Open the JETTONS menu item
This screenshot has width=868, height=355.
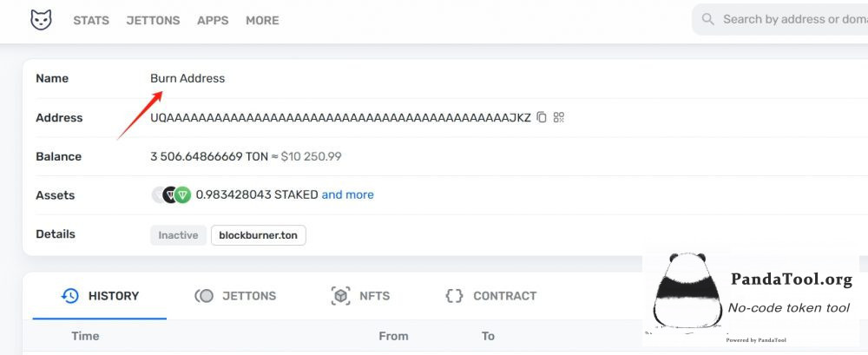click(x=154, y=21)
